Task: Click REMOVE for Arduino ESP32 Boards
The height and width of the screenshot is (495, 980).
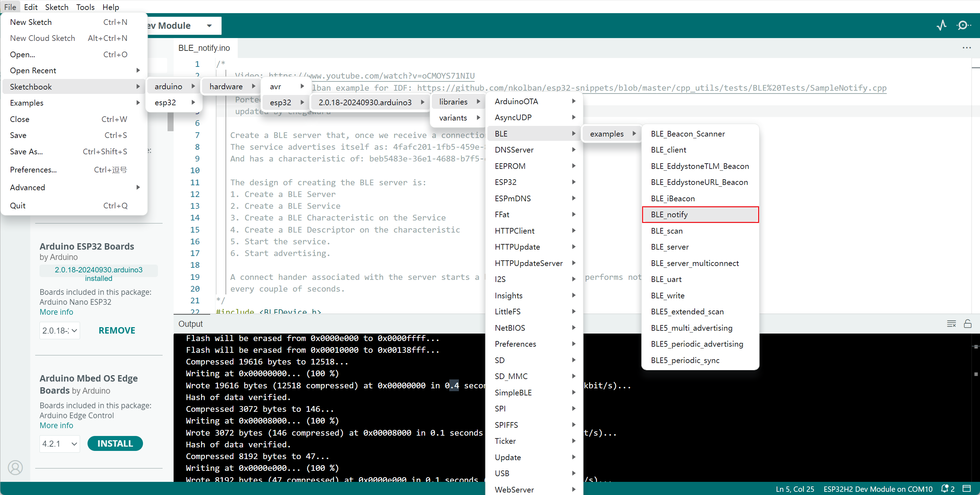Action: click(117, 330)
